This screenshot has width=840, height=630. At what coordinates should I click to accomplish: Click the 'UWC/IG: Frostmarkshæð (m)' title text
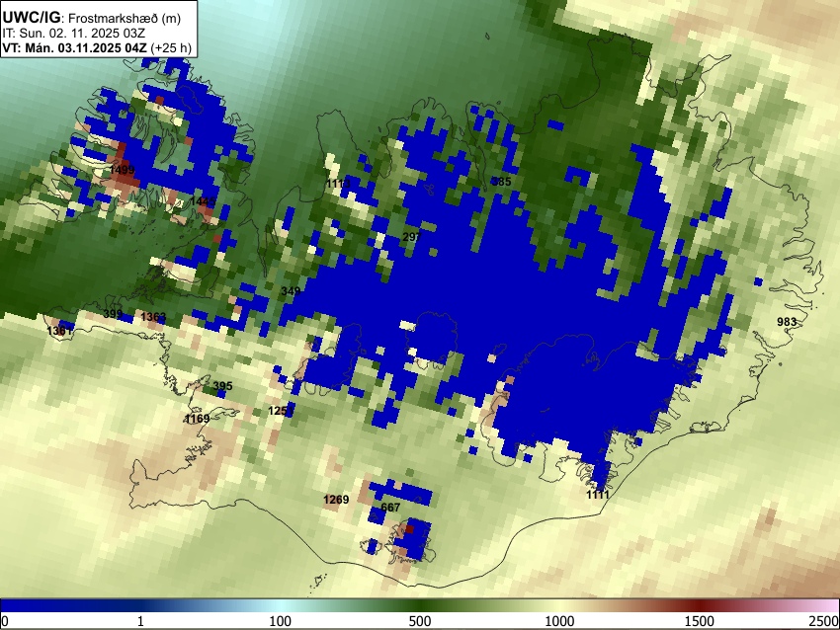tap(92, 18)
